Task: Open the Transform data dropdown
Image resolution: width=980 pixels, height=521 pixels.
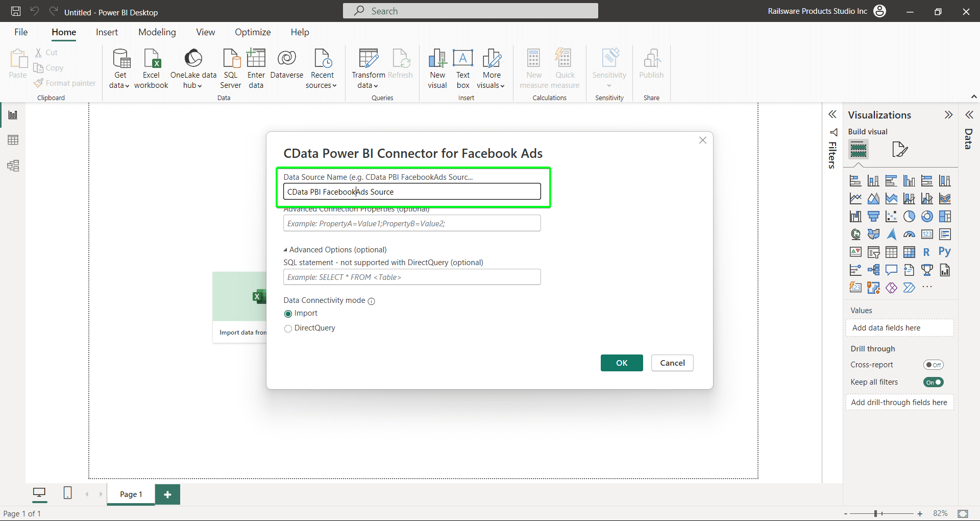Action: click(369, 69)
